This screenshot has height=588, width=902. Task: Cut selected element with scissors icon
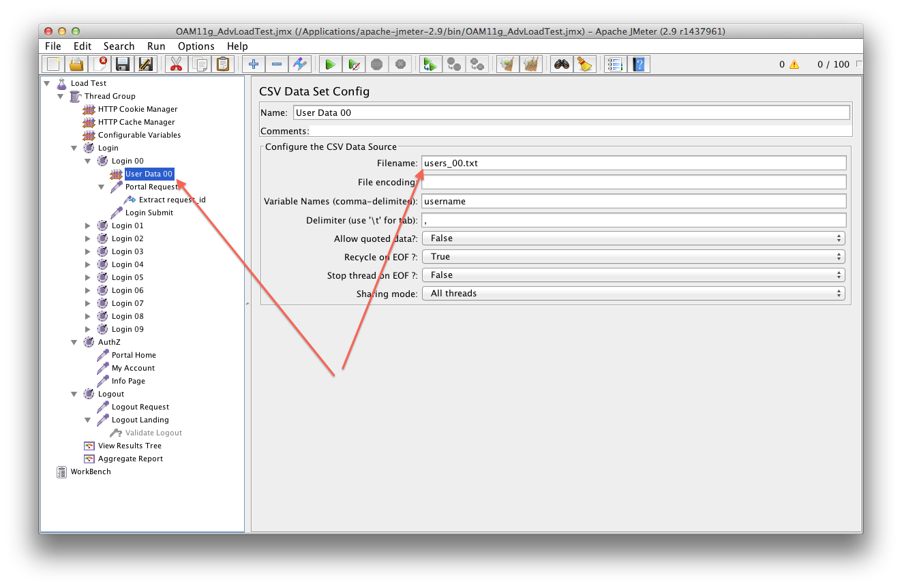coord(176,64)
